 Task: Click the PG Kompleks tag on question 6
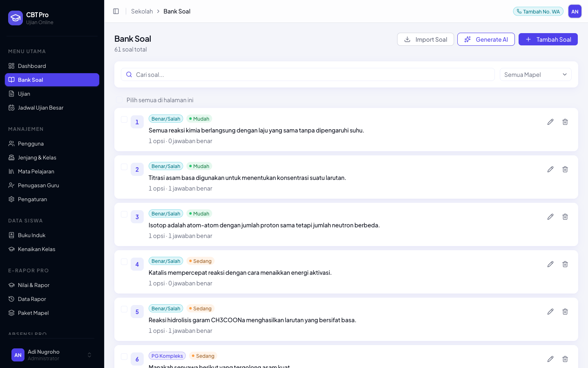[x=167, y=356]
